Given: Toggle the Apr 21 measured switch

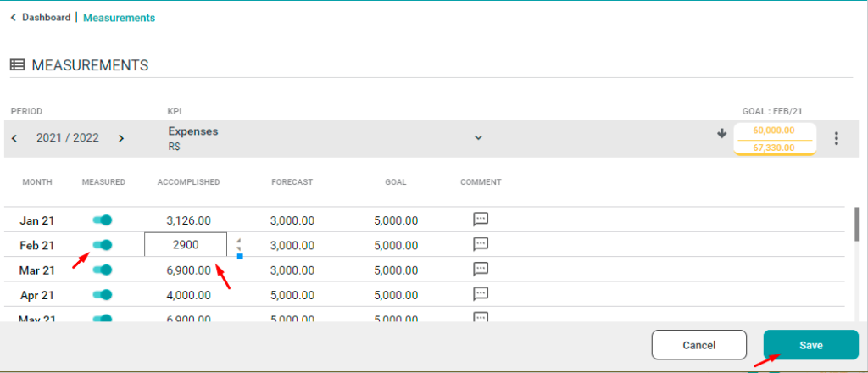Looking at the screenshot, I should 103,295.
